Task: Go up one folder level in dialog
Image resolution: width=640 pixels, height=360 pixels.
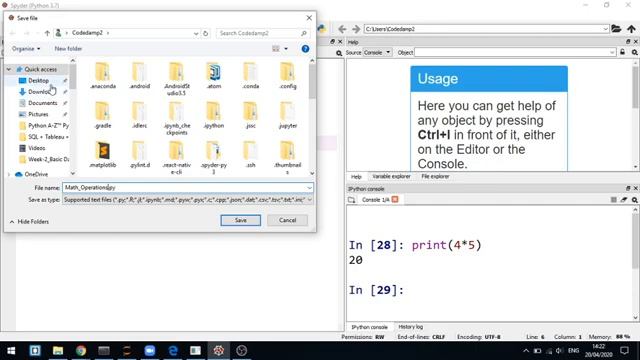Action: (x=47, y=33)
